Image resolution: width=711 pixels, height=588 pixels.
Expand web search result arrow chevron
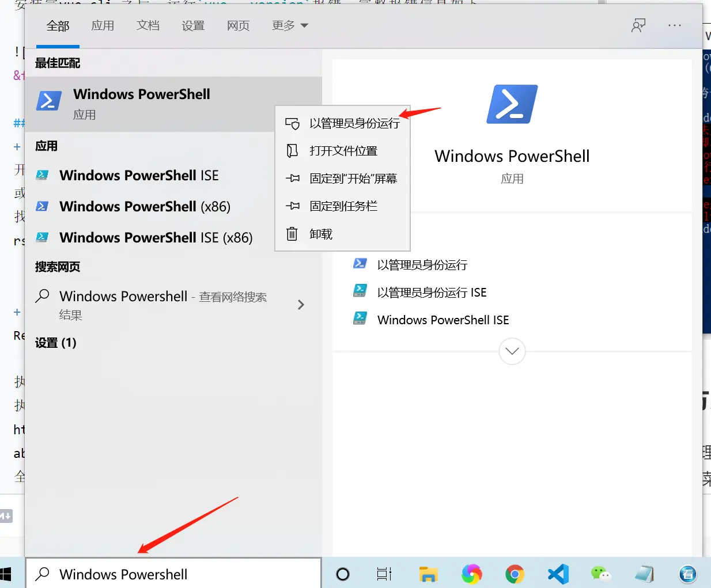pos(301,305)
